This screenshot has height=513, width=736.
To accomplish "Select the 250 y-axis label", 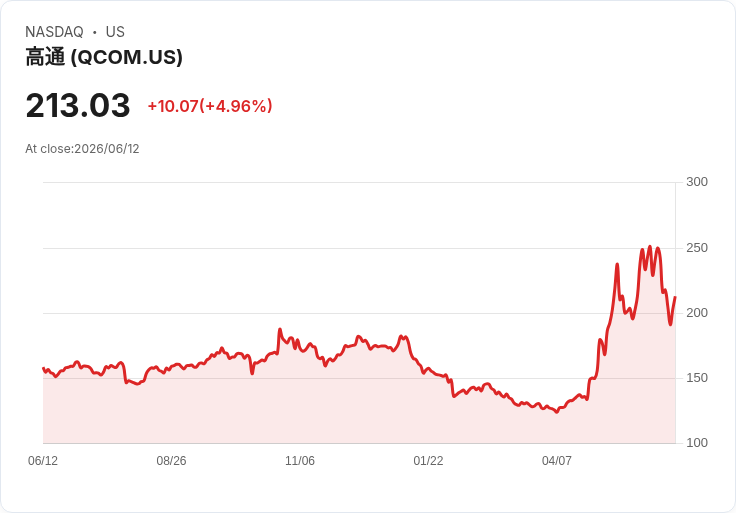I will [697, 248].
